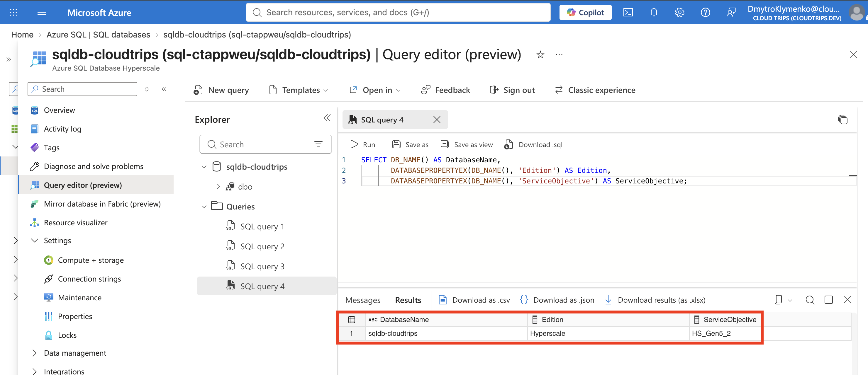The height and width of the screenshot is (375, 868).
Task: Go to Home breadcrumb
Action: [x=22, y=35]
